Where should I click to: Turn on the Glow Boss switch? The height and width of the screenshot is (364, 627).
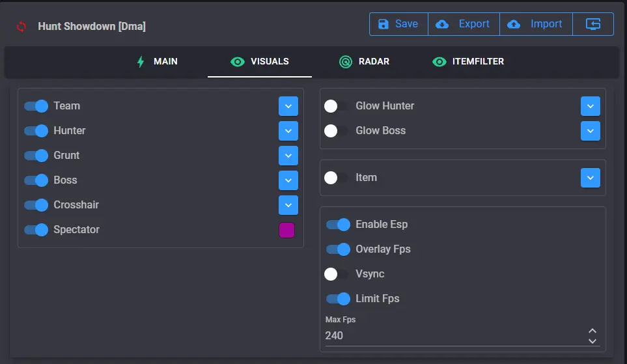(x=337, y=131)
